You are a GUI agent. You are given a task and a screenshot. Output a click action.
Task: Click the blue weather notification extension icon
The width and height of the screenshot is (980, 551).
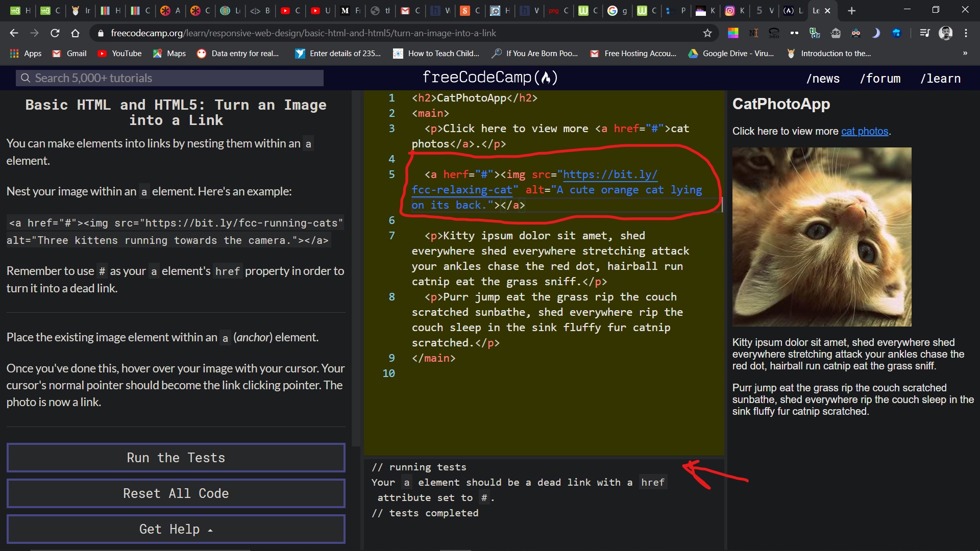[897, 33]
